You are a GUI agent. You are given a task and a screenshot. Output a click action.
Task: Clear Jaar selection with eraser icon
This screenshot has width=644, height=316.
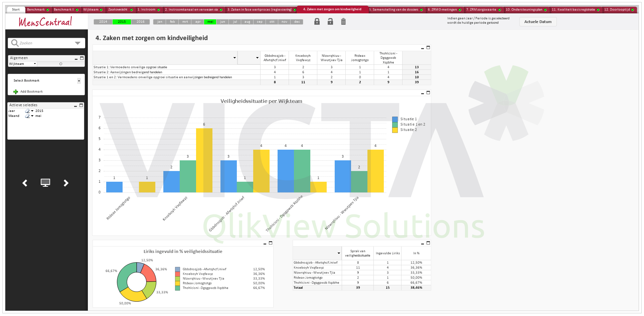pyautogui.click(x=27, y=111)
